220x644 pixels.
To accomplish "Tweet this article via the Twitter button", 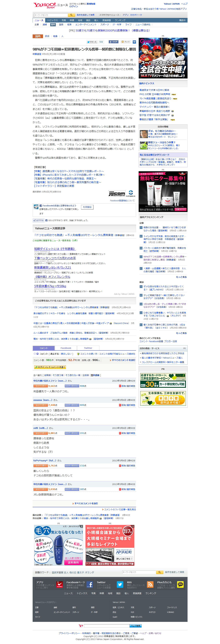I will pos(92,42).
